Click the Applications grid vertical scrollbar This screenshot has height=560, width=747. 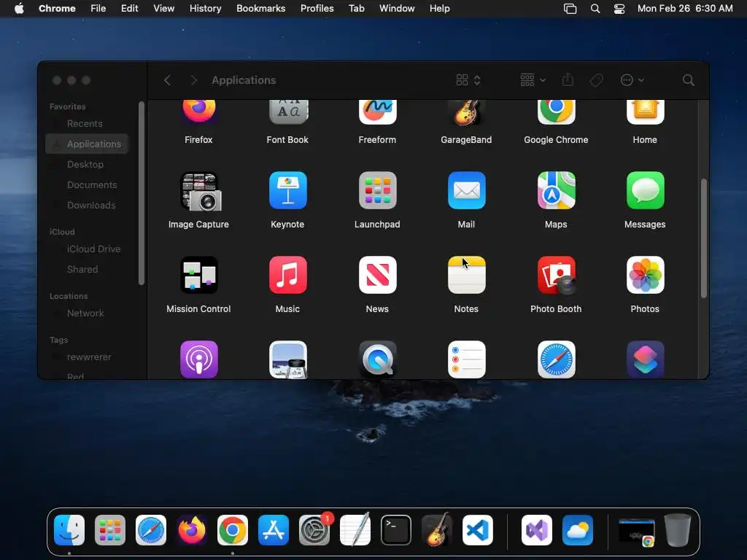click(x=704, y=238)
